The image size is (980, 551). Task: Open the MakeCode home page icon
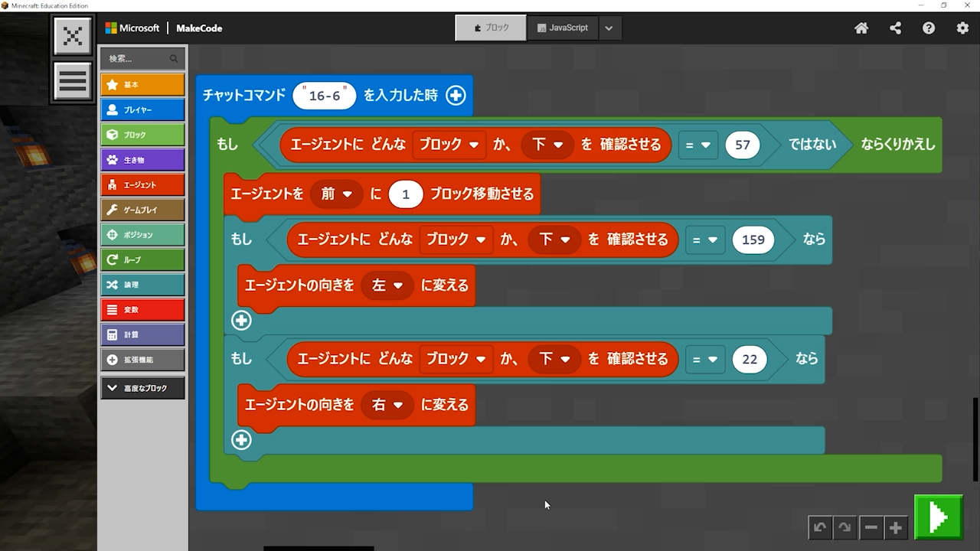coord(861,28)
